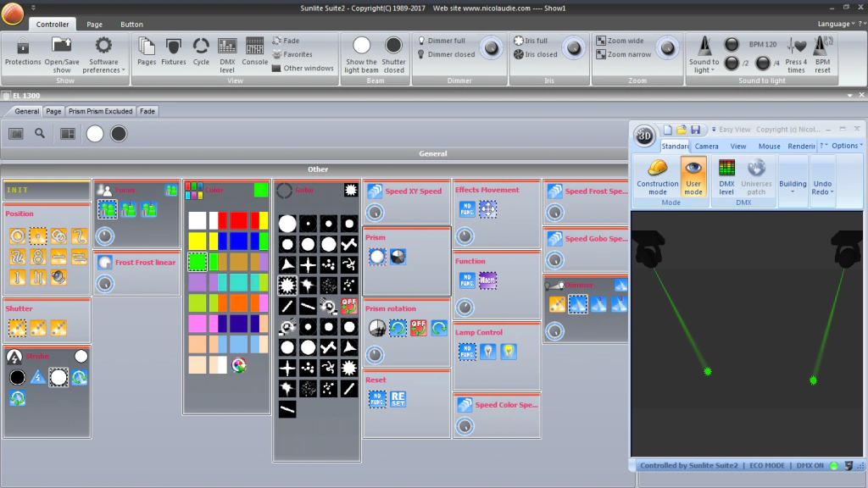Enable User mode in Easy View
The height and width of the screenshot is (488, 868).
click(693, 176)
